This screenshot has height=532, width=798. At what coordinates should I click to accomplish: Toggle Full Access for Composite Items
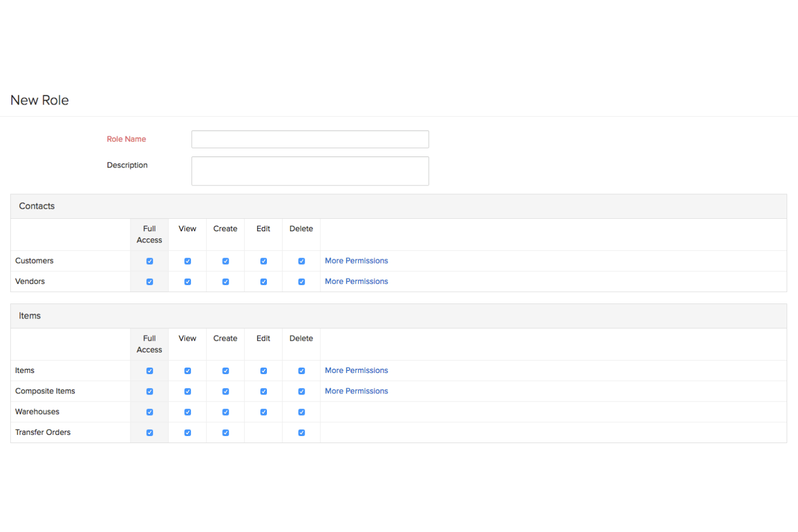click(x=149, y=391)
